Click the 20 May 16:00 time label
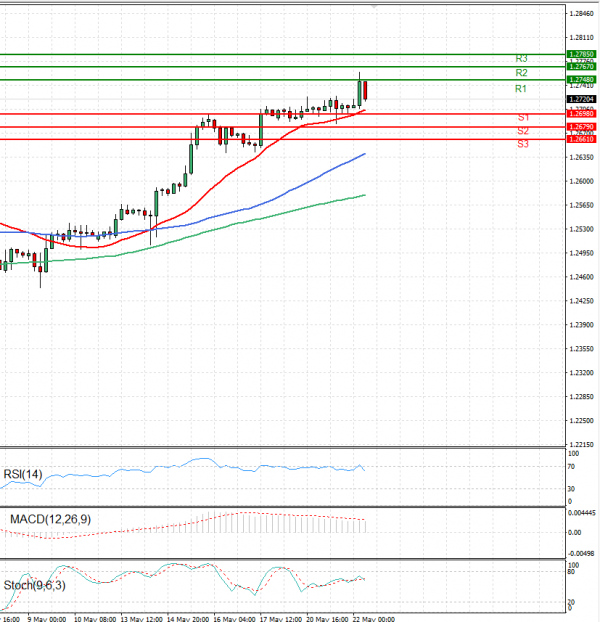 327,619
